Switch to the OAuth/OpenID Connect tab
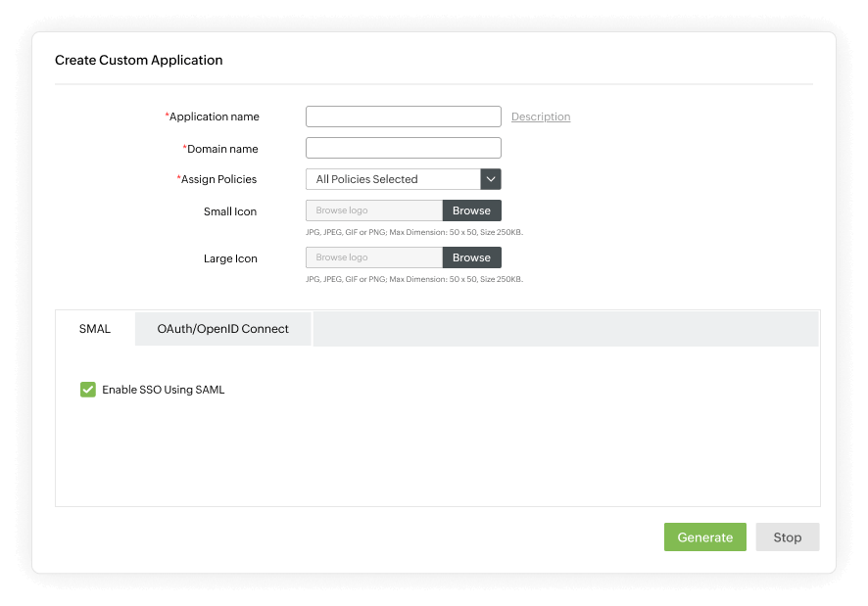Viewport: 868px width, 606px height. coord(222,329)
